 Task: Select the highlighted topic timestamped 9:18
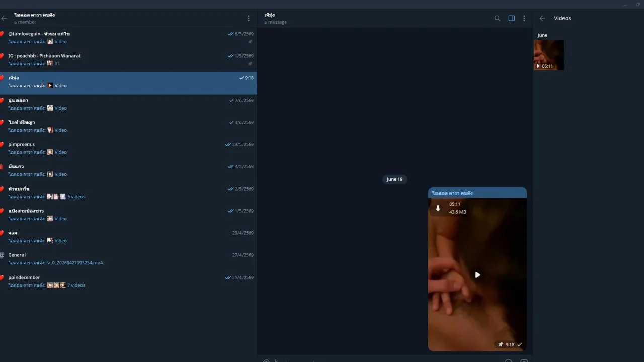click(128, 82)
